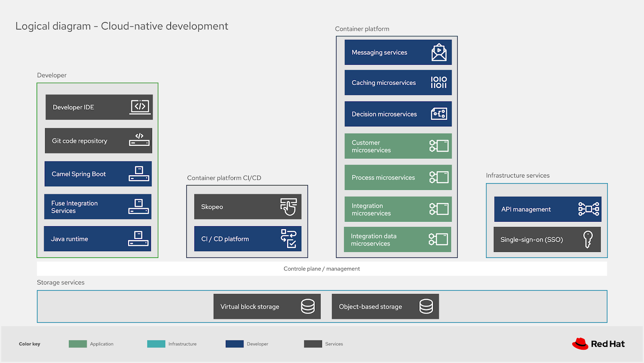The width and height of the screenshot is (644, 363).
Task: Select the Decision microservices icon
Action: point(440,114)
